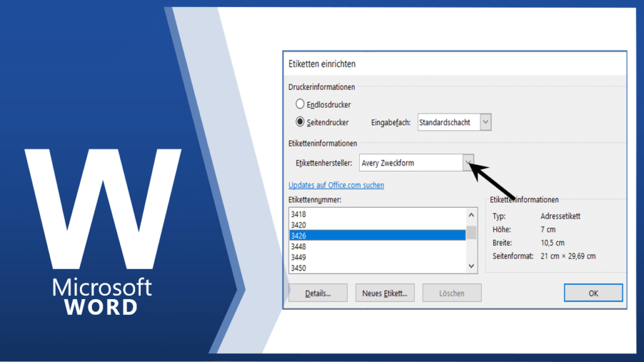This screenshot has width=644, height=362.
Task: Click the label list scroll-up arrow
Action: click(x=472, y=215)
